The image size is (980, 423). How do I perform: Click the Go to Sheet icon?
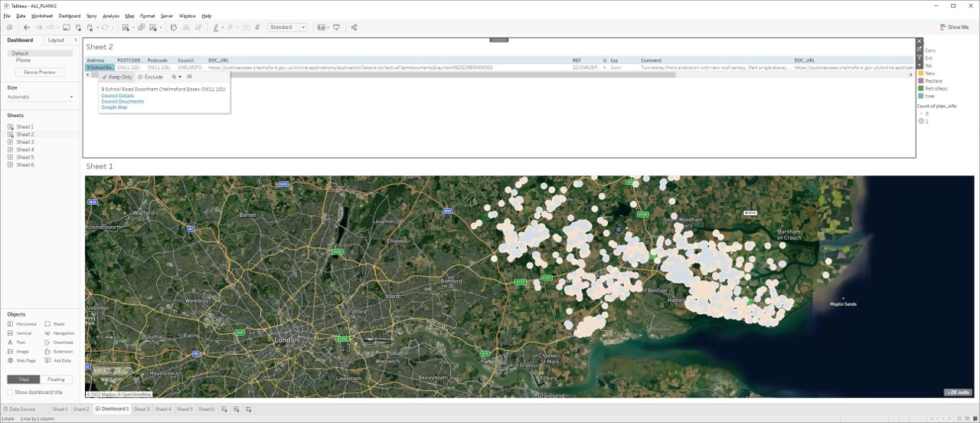(920, 50)
